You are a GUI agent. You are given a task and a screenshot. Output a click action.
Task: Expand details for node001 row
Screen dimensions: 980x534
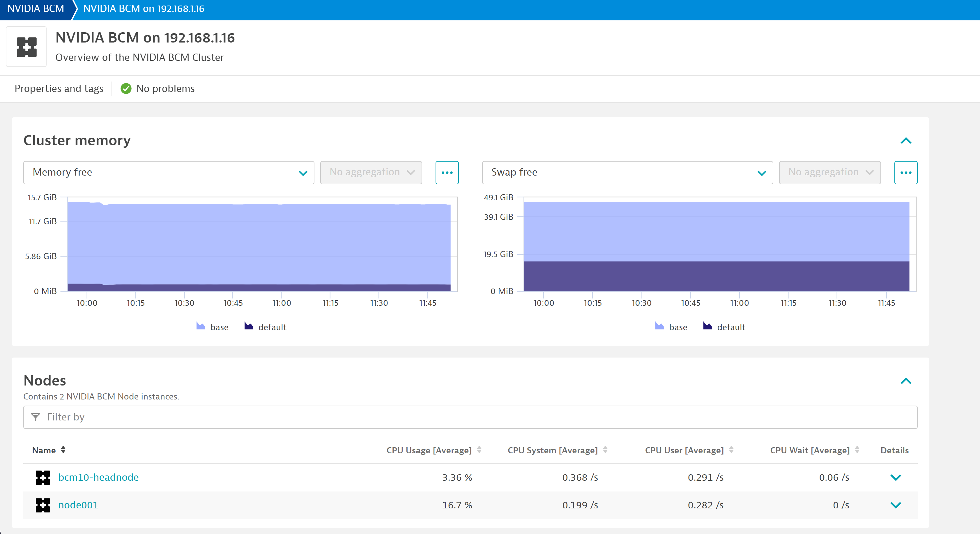click(896, 505)
